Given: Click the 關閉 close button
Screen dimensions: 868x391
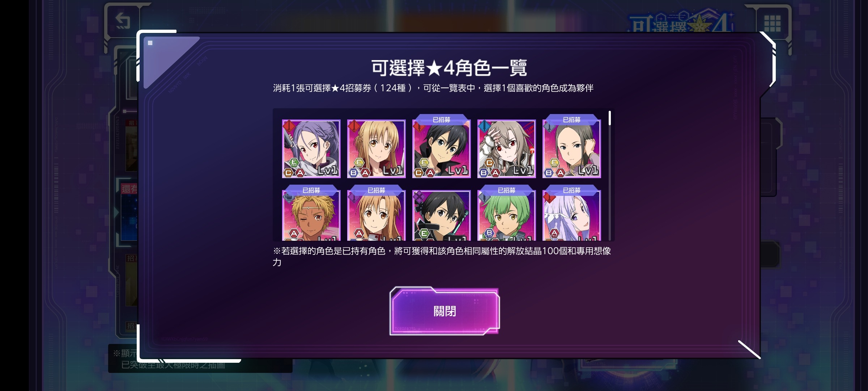Looking at the screenshot, I should (444, 311).
